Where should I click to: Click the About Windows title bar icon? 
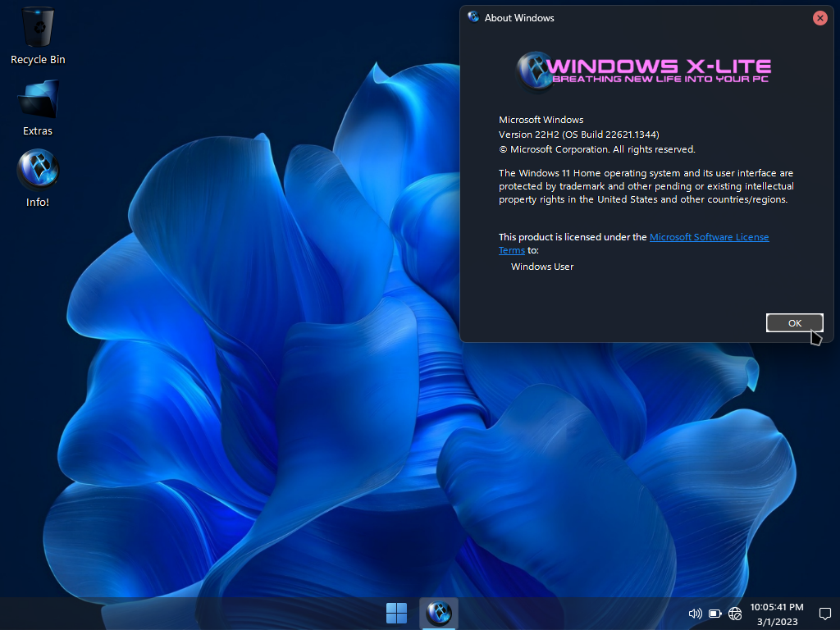click(473, 17)
